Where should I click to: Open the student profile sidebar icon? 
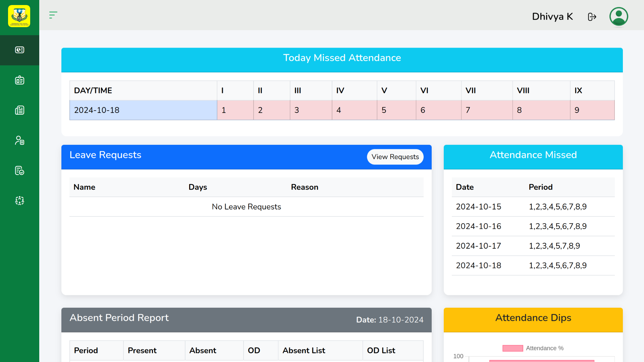pos(19,140)
